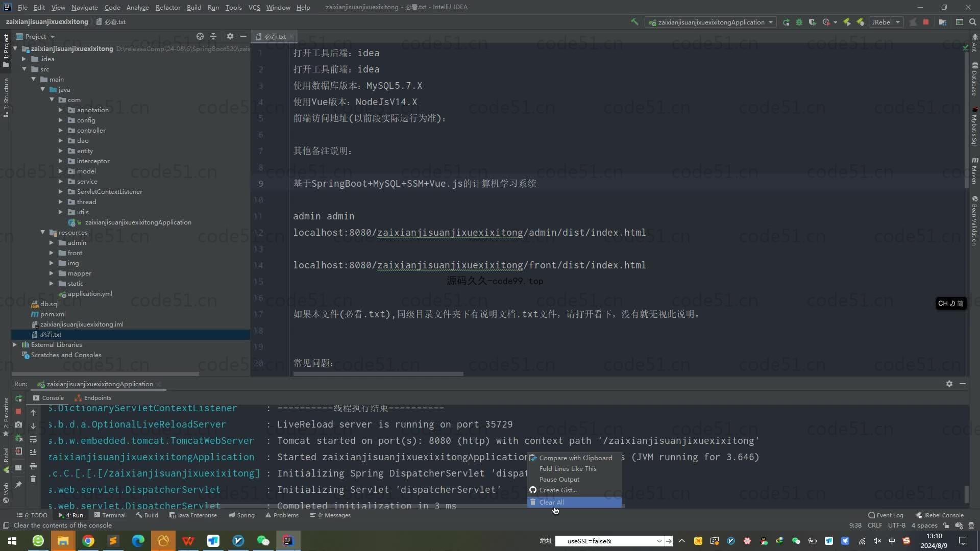980x551 pixels.
Task: Expand the controller folder
Action: tap(61, 130)
